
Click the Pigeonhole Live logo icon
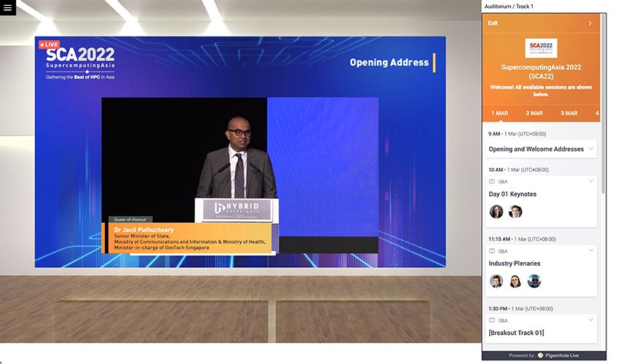pos(540,355)
